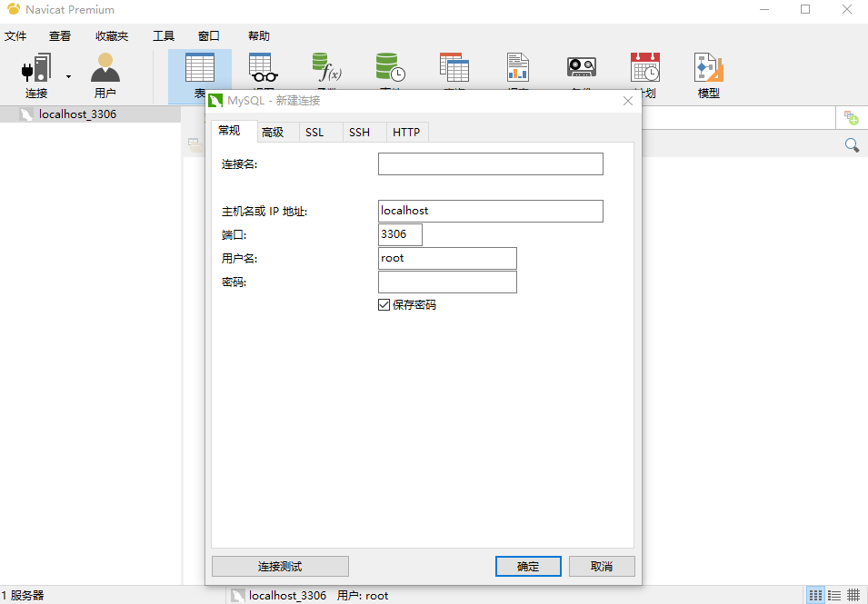This screenshot has width=868, height=604.
Task: Open the Query toolbar icon
Action: coord(454,67)
